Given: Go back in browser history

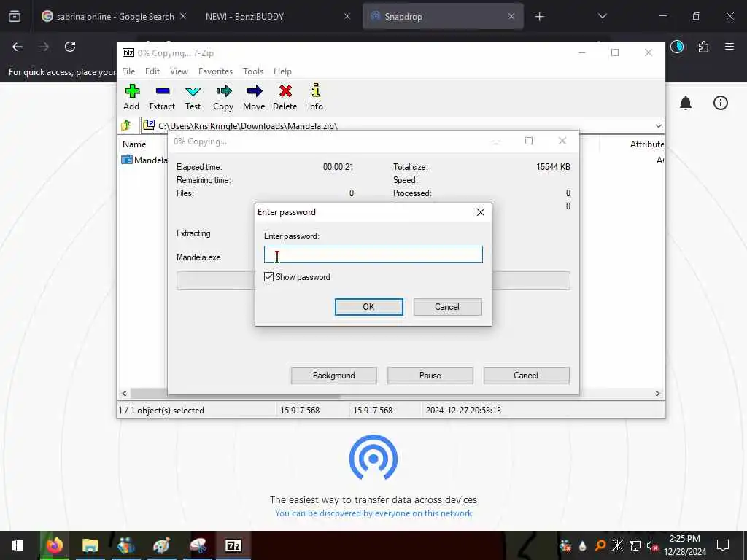Looking at the screenshot, I should 18,47.
